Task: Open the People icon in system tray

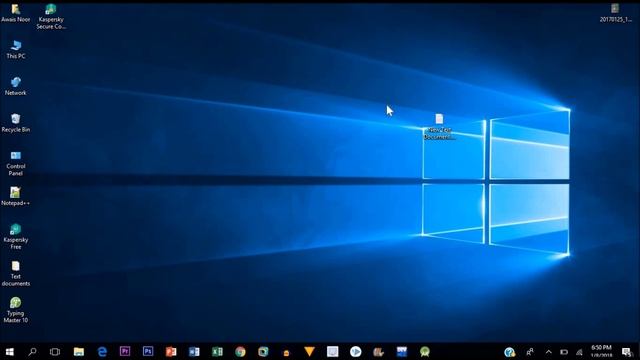Action: coord(530,351)
